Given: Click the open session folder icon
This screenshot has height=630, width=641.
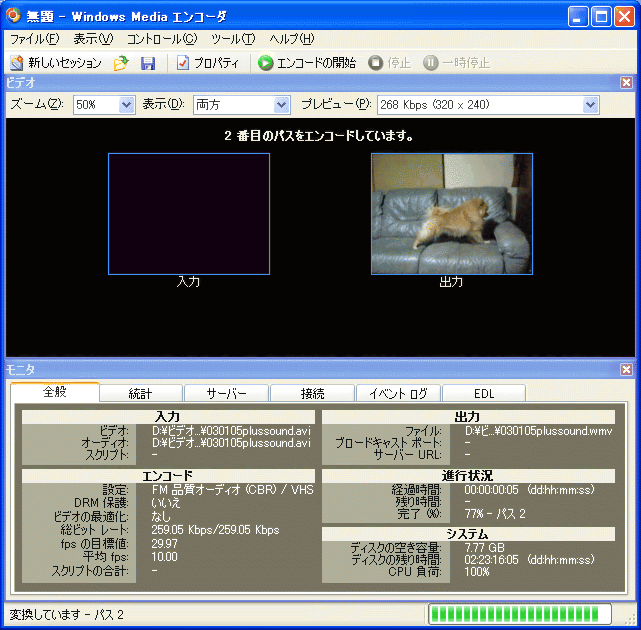Looking at the screenshot, I should click(x=121, y=63).
